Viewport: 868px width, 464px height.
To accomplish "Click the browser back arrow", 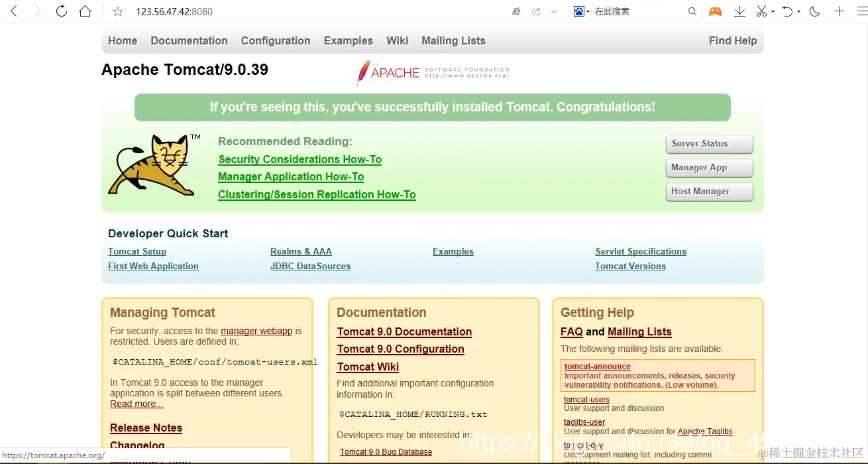I will (x=14, y=11).
